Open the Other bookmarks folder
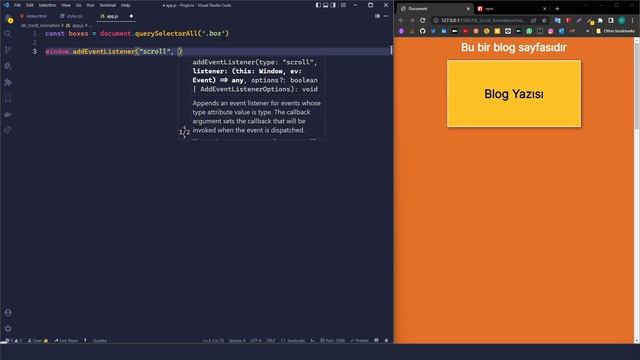This screenshot has height=360, width=640. pos(616,31)
